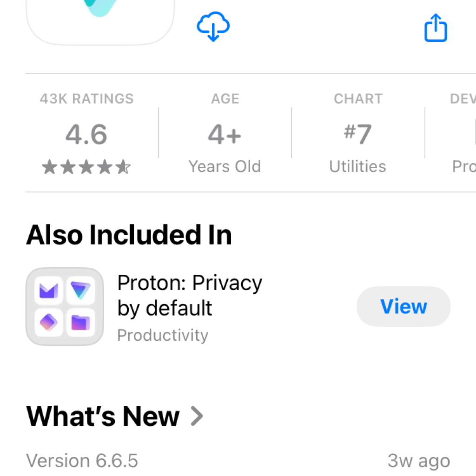
Task: Open the Also Included In section header
Action: 129,234
